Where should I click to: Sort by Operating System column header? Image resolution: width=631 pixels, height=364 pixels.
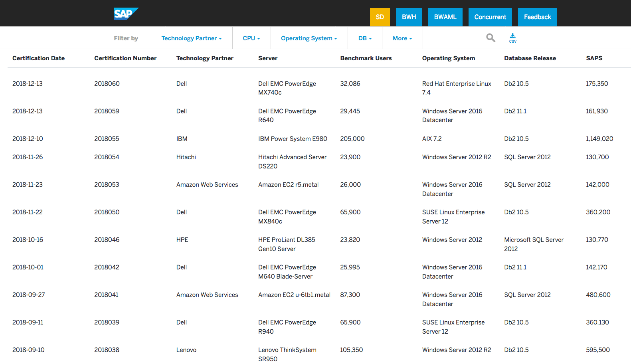coord(449,58)
